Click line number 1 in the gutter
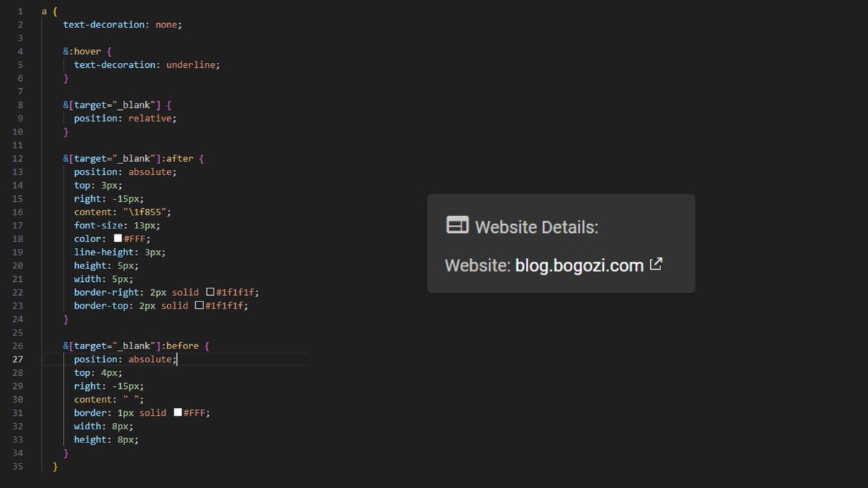The height and width of the screenshot is (488, 868). pyautogui.click(x=20, y=11)
